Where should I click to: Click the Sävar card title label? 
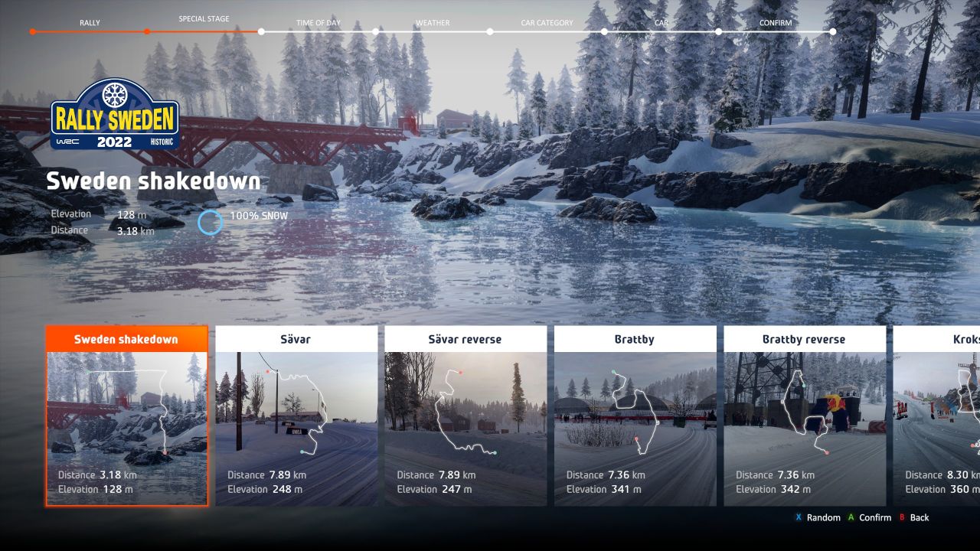click(x=296, y=339)
